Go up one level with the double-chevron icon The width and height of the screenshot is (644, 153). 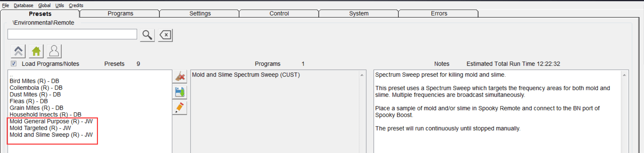(x=18, y=51)
